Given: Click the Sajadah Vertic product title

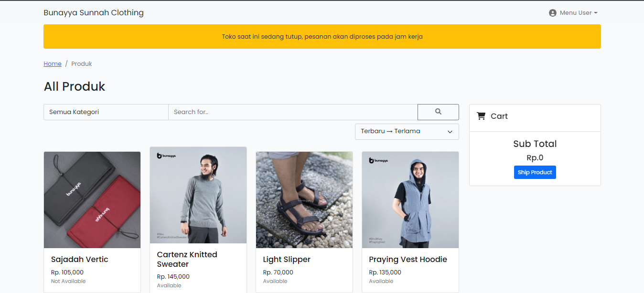Looking at the screenshot, I should point(80,260).
